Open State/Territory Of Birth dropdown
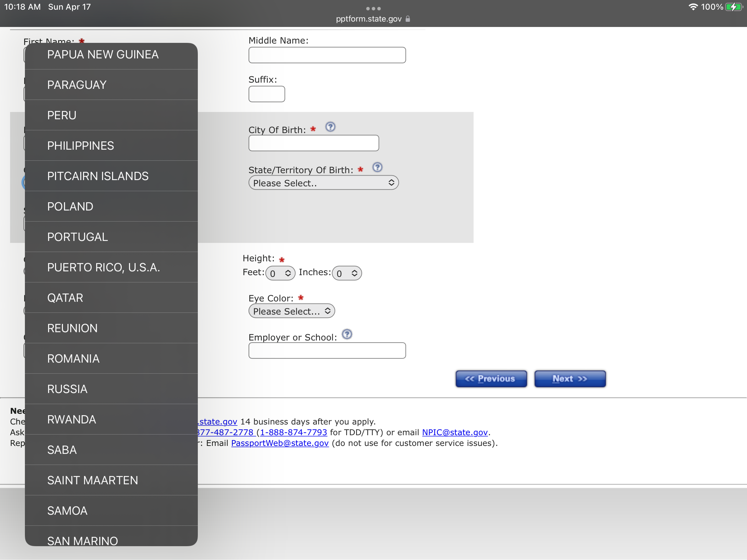 pos(323,183)
